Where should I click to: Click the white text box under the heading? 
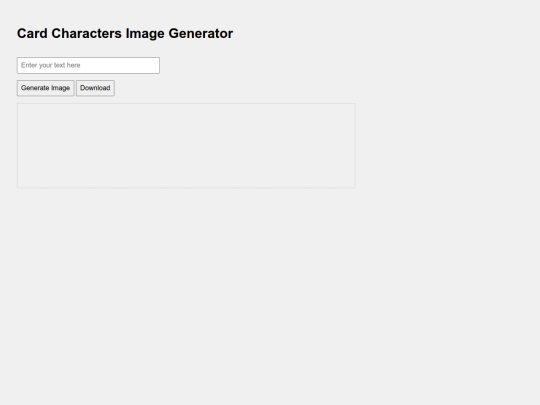pyautogui.click(x=88, y=65)
